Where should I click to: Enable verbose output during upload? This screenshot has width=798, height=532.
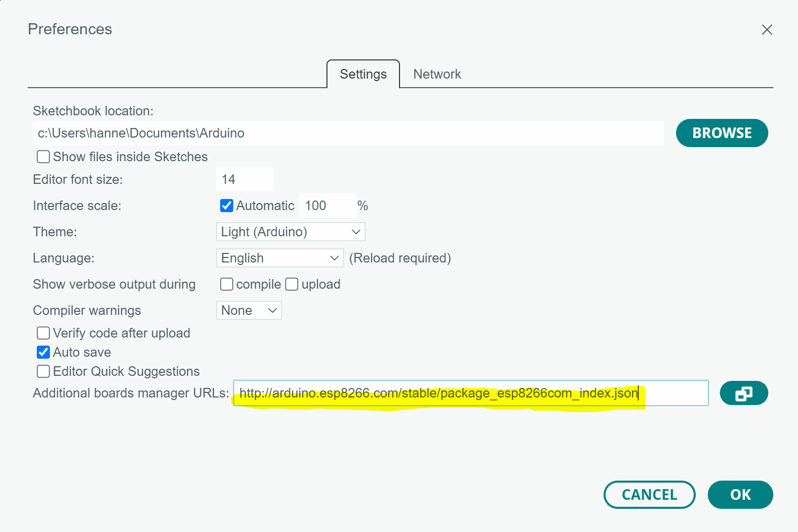[292, 284]
